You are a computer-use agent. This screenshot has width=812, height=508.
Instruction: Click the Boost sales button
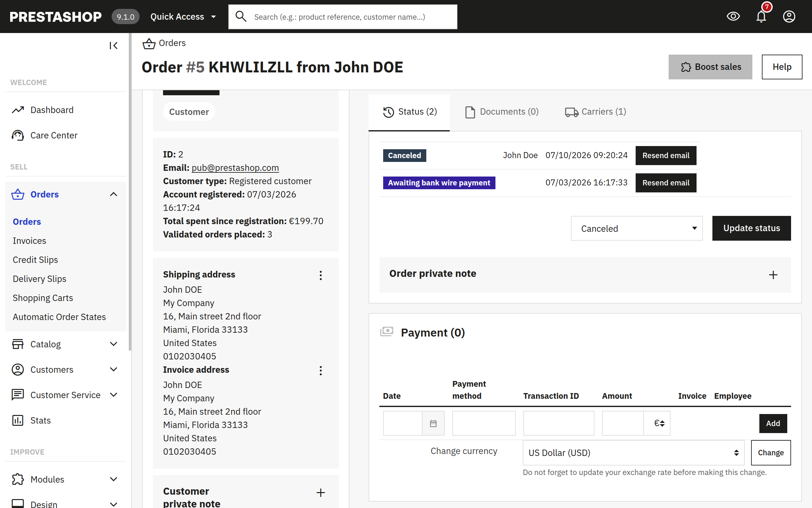click(710, 67)
